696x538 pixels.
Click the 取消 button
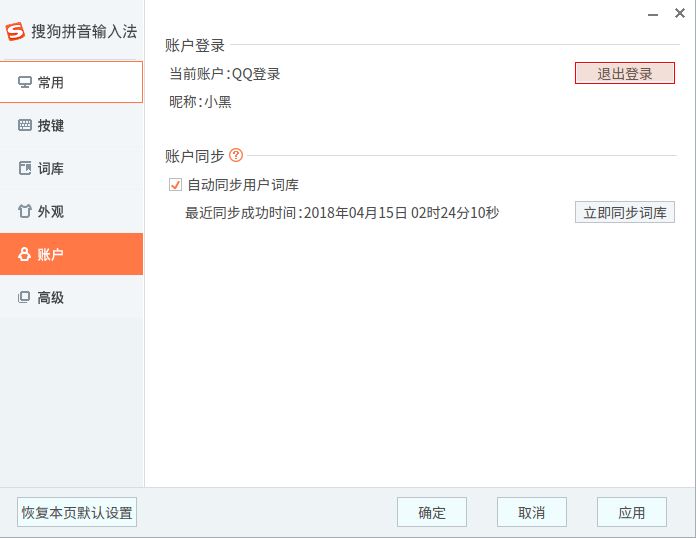pyautogui.click(x=531, y=512)
